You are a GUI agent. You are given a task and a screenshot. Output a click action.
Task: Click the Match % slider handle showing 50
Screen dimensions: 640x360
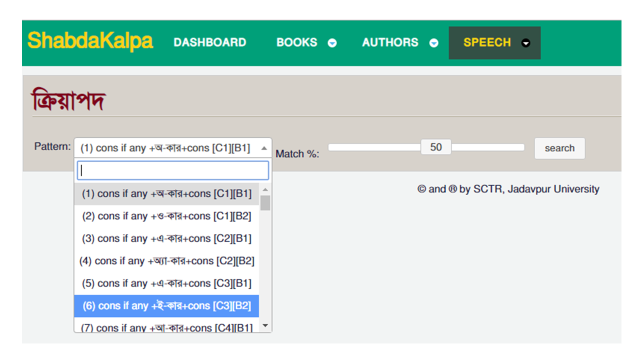pos(436,147)
